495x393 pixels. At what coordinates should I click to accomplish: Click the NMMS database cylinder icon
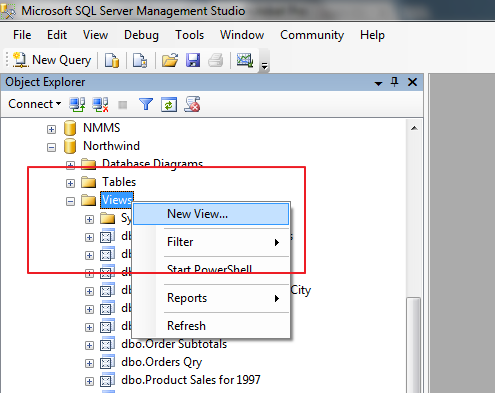point(70,128)
